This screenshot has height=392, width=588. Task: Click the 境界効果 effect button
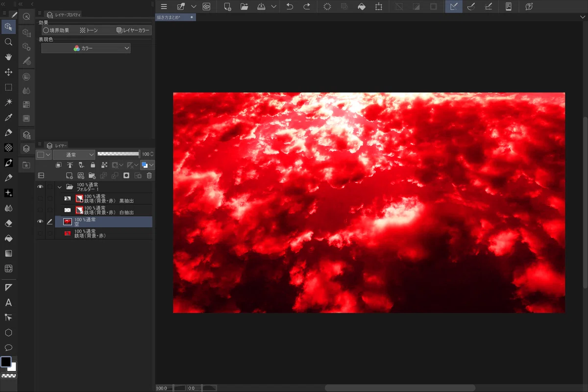click(56, 30)
